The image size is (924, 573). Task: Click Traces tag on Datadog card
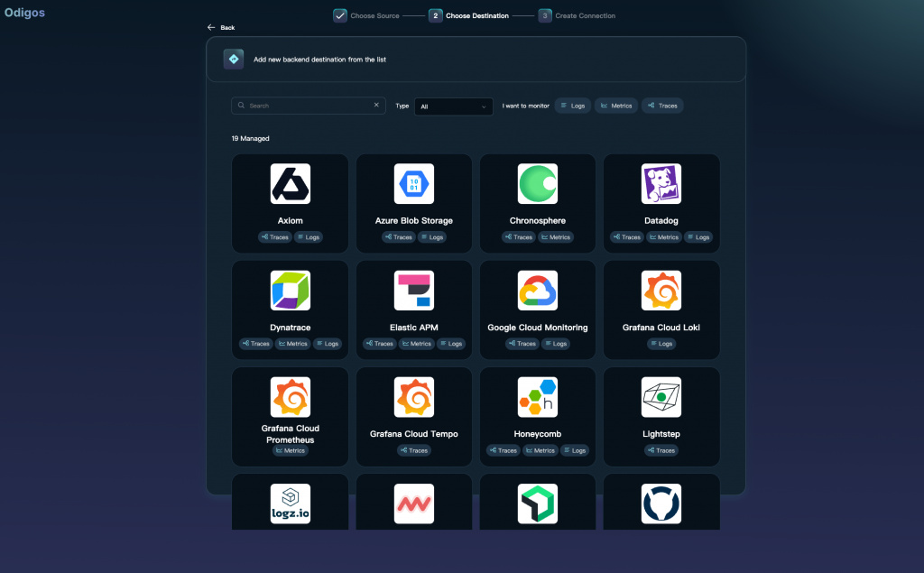tap(626, 237)
